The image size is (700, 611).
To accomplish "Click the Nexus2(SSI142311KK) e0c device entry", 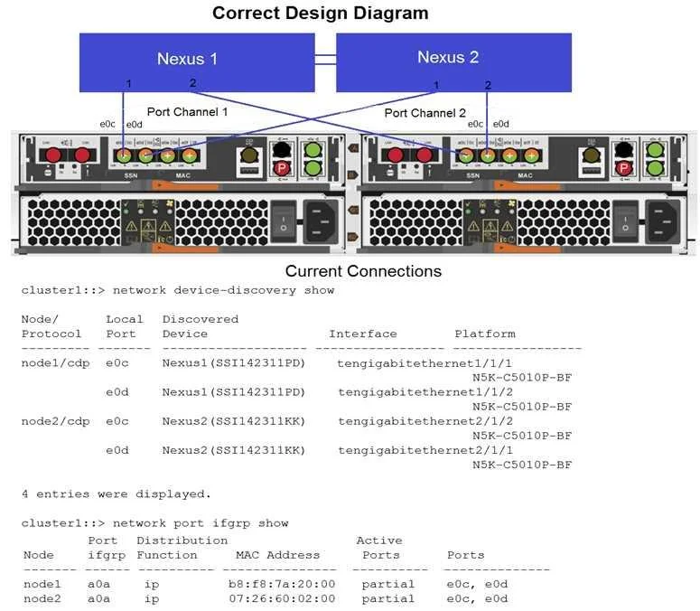I will click(x=234, y=421).
